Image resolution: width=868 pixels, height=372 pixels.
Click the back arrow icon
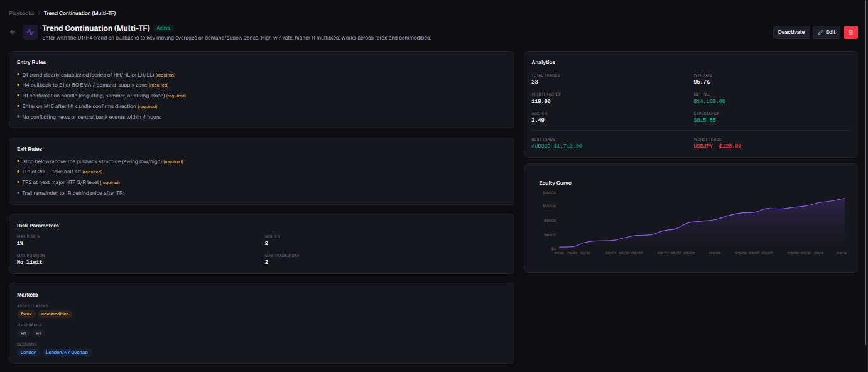(13, 32)
